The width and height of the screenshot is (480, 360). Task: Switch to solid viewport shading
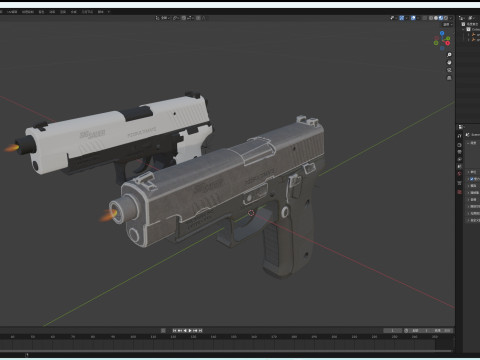pyautogui.click(x=436, y=18)
